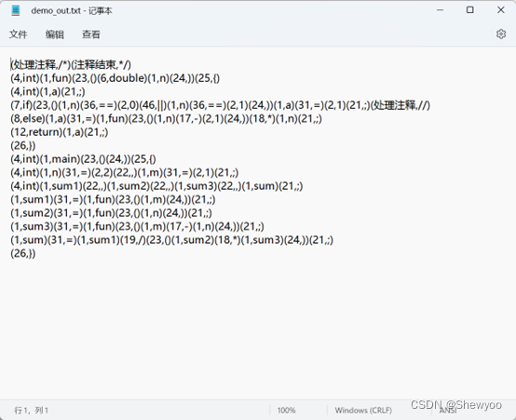Image resolution: width=516 pixels, height=420 pixels.
Task: Click the first (26,}) line
Action: pos(23,146)
